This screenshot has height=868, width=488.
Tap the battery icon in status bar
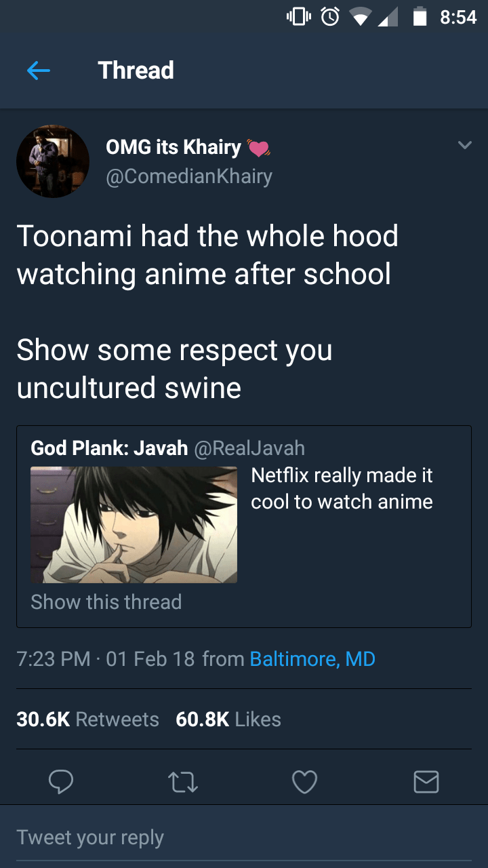coord(420,17)
